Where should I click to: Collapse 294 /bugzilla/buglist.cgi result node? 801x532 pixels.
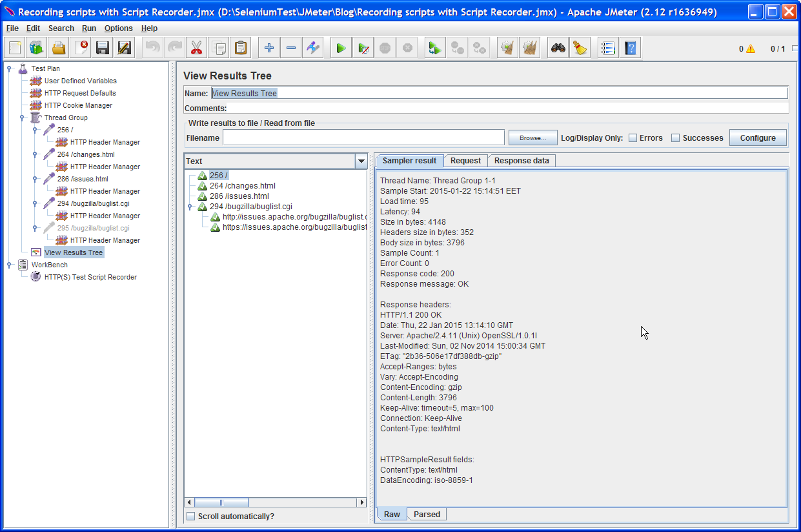[x=190, y=207]
